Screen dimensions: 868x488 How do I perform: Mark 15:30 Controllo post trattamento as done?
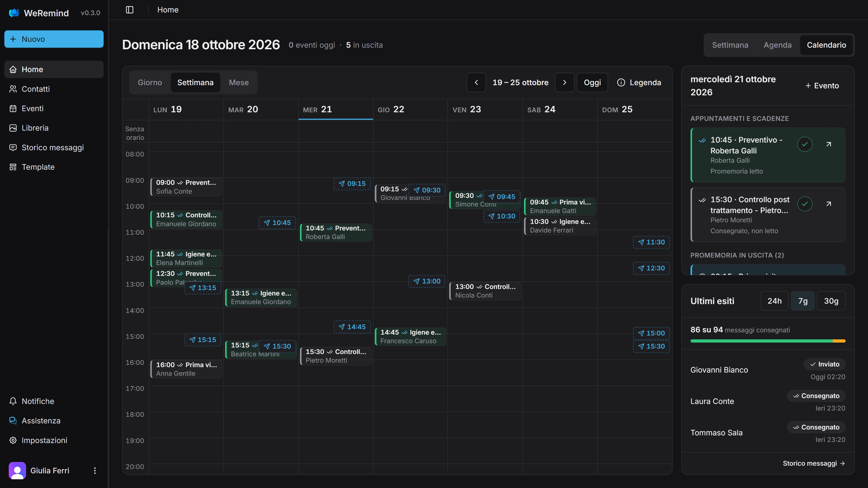pyautogui.click(x=805, y=204)
